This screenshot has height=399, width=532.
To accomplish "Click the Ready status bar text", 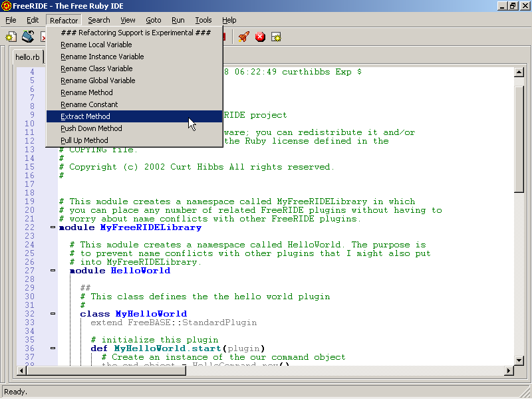I will point(15,392).
